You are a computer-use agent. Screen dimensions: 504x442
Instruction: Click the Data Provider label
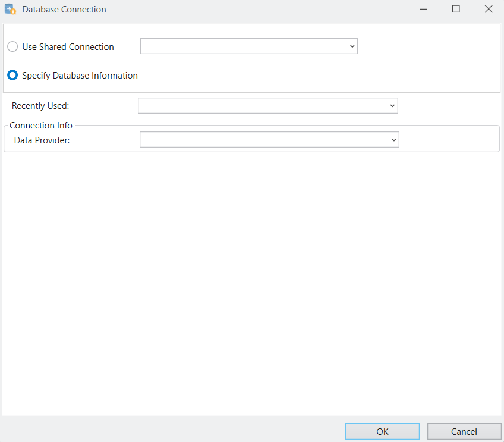[42, 140]
